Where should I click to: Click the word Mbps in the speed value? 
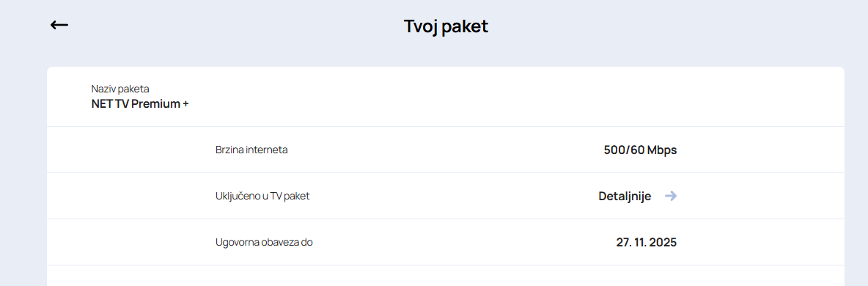(x=662, y=150)
